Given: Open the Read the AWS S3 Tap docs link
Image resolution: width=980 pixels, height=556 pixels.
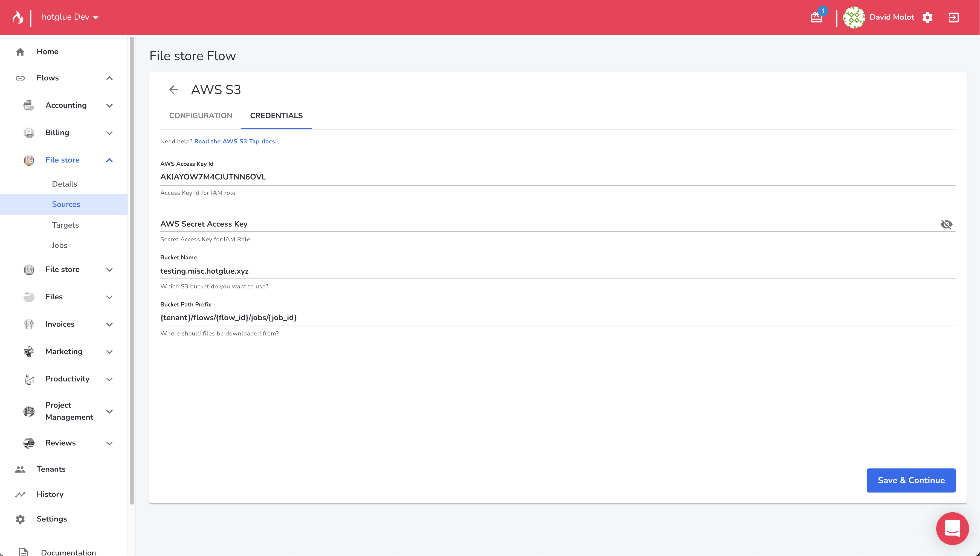Looking at the screenshot, I should (x=235, y=141).
